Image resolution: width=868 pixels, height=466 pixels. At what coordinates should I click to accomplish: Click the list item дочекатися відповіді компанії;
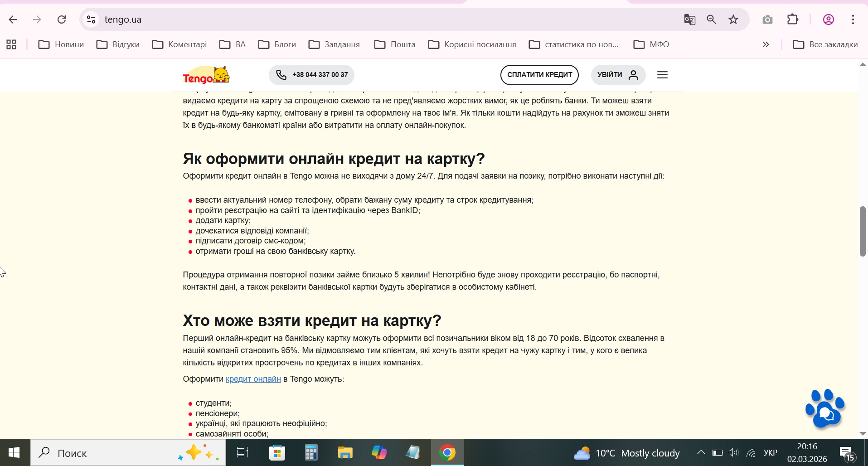click(x=252, y=231)
